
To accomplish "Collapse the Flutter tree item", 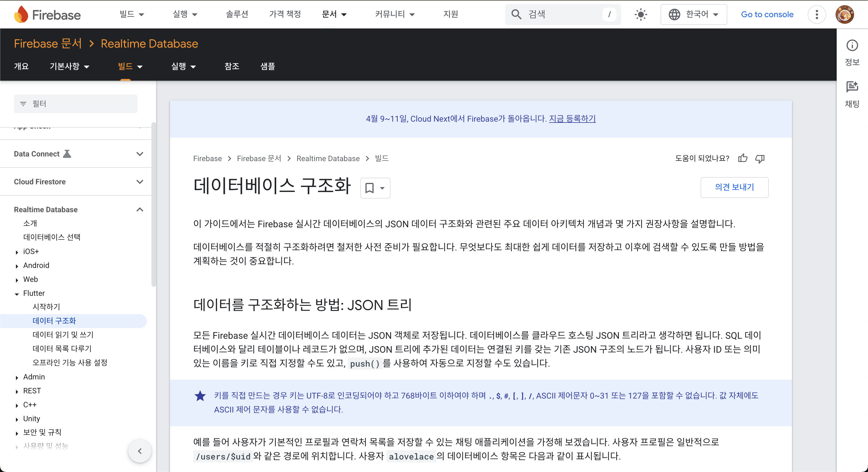I will (17, 294).
